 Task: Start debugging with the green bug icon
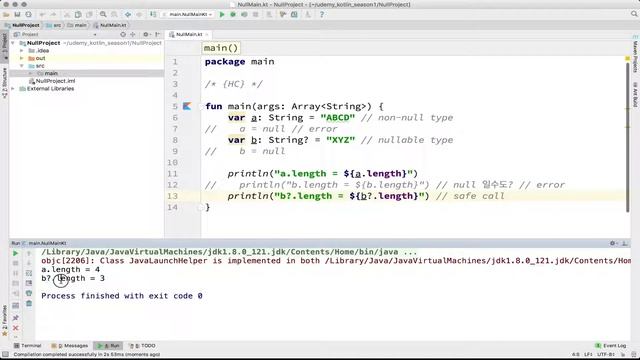[x=233, y=14]
